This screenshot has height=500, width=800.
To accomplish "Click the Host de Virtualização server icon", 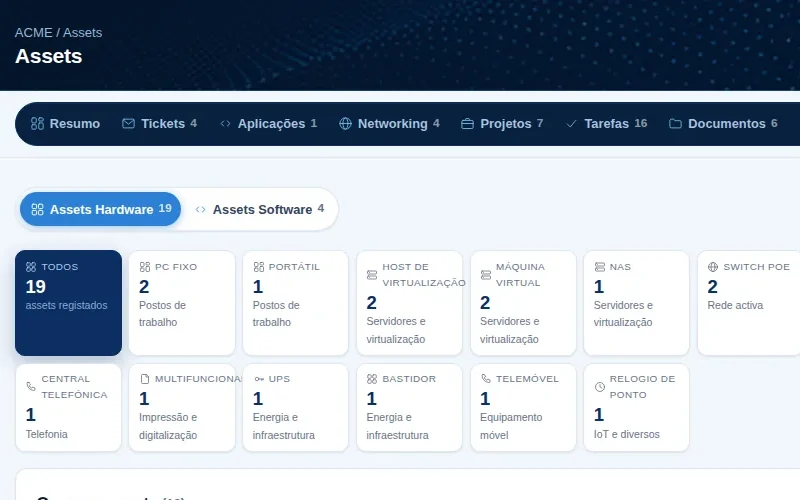I will 372,275.
